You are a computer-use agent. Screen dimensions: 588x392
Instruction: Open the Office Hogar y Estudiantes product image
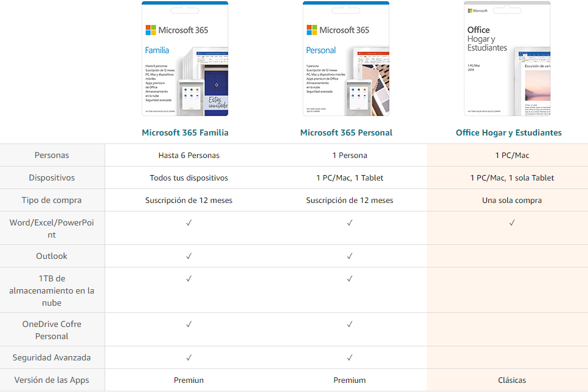tap(507, 58)
